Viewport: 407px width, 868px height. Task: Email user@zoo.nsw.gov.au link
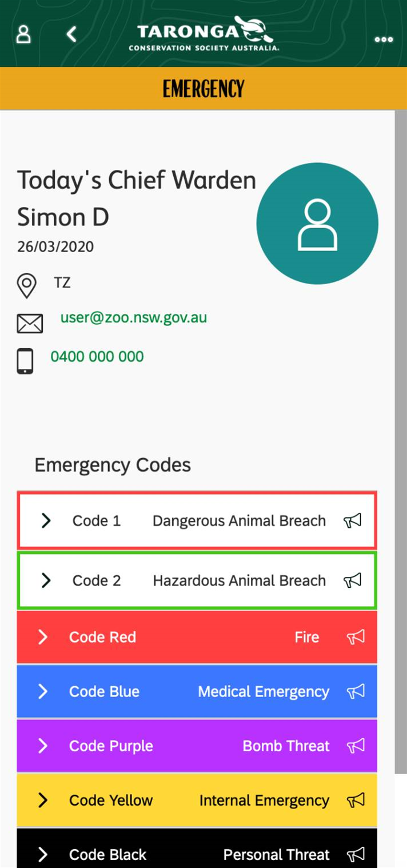pyautogui.click(x=134, y=317)
